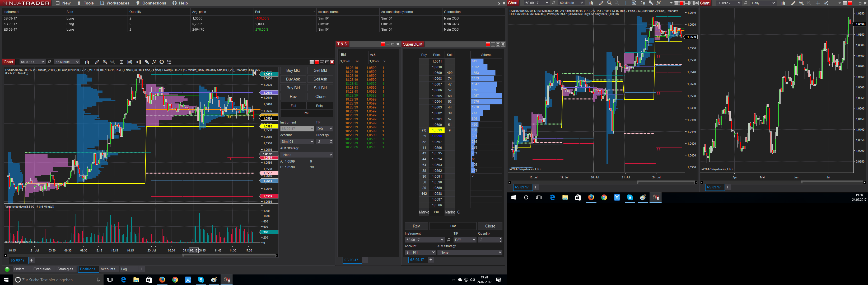Expand ATM Strategy dropdown in SuperDOM

point(470,252)
